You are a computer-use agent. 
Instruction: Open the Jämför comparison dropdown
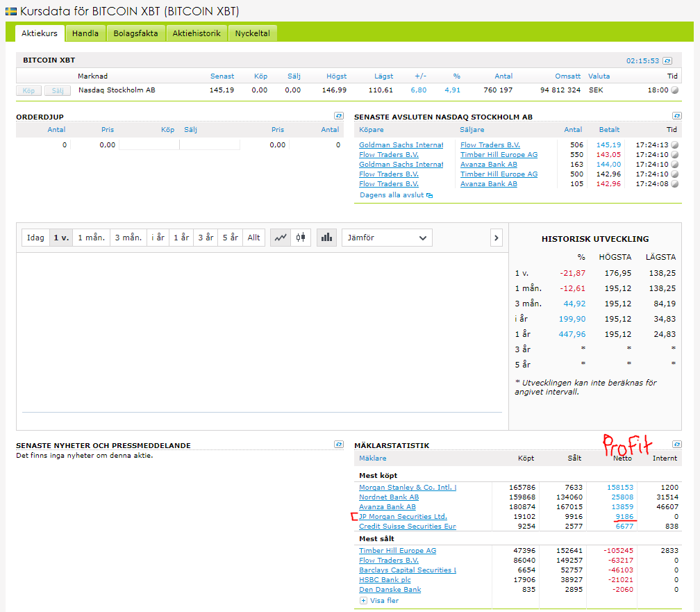pyautogui.click(x=387, y=238)
